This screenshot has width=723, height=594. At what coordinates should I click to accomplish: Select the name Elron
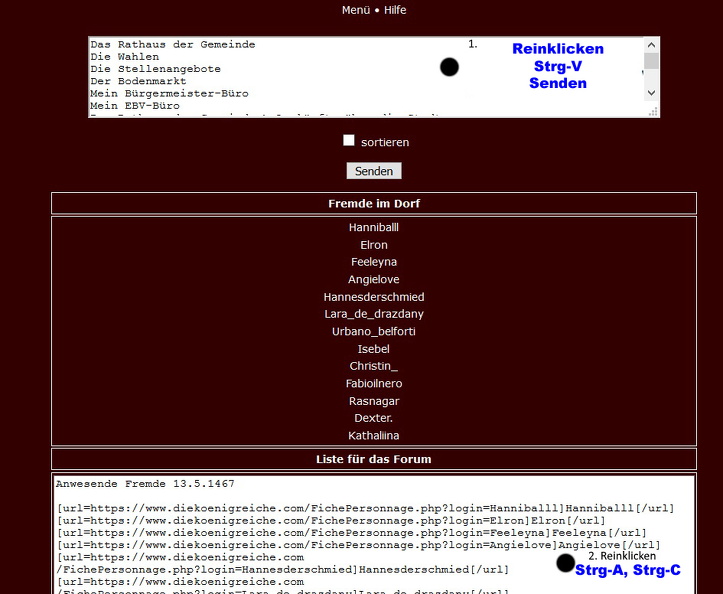[x=374, y=245]
